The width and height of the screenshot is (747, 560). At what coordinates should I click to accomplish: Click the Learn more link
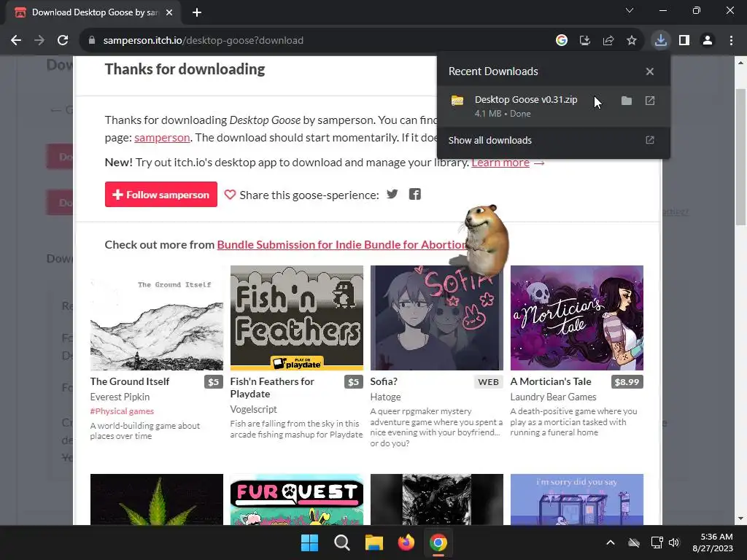(500, 163)
